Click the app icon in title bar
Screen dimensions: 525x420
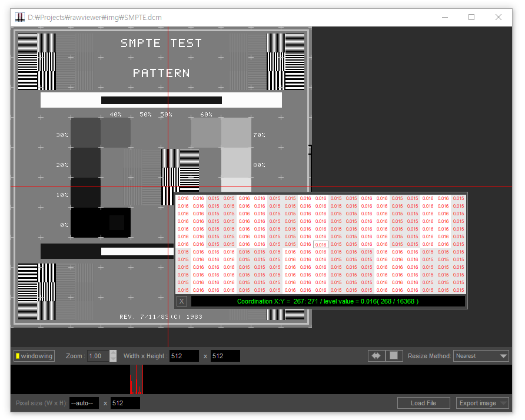[x=20, y=17]
